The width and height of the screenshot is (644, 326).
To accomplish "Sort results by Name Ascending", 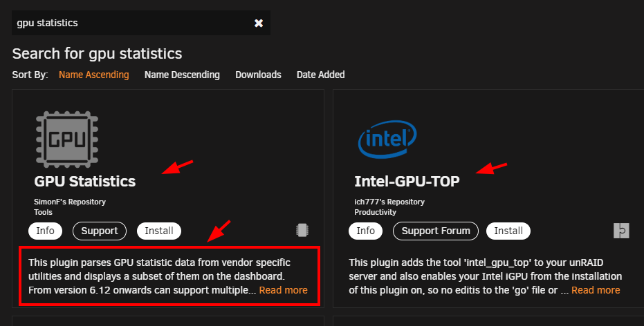I will (x=93, y=75).
